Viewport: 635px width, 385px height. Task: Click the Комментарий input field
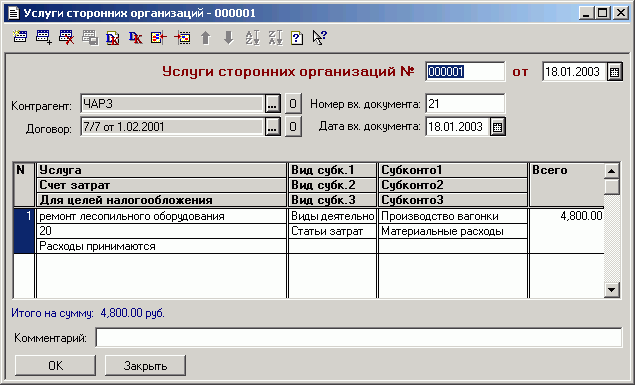pyautogui.click(x=358, y=338)
